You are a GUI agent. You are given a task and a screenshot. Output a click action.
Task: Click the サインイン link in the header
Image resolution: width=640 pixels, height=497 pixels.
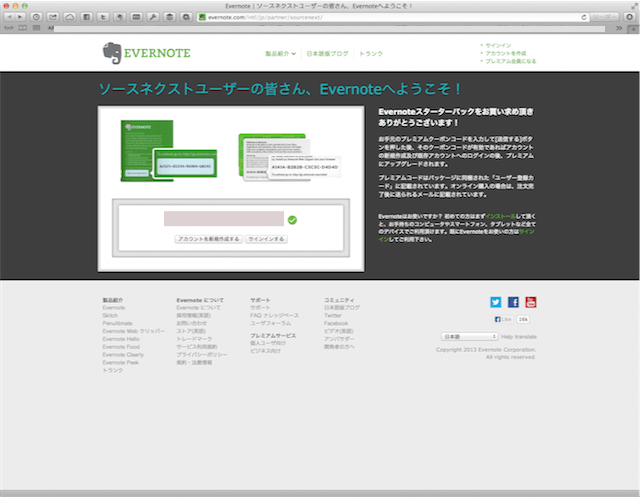(498, 45)
